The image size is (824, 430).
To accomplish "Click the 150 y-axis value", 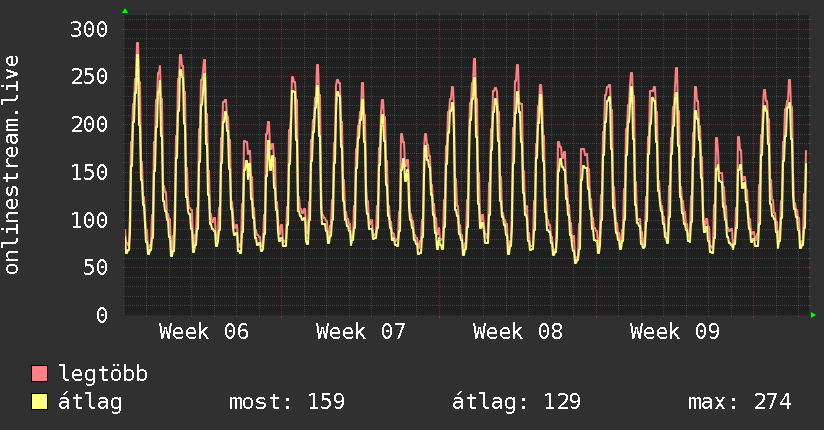I will point(89,172).
